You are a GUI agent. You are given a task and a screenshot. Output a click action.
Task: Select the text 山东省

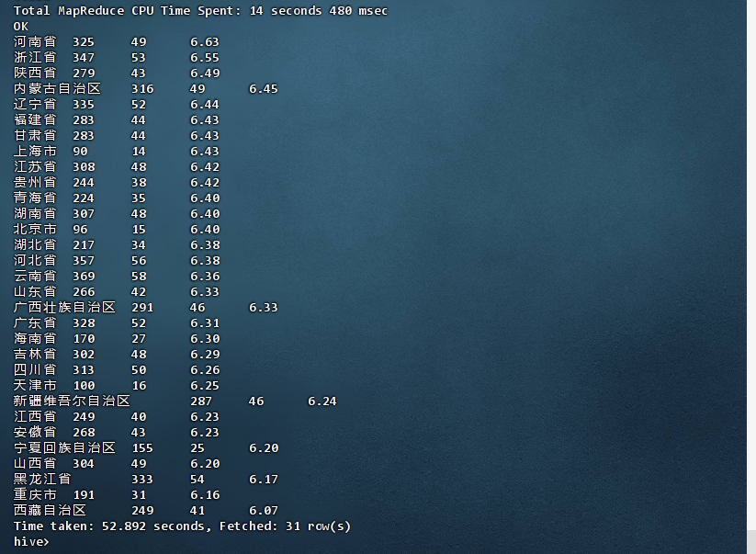tap(35, 292)
